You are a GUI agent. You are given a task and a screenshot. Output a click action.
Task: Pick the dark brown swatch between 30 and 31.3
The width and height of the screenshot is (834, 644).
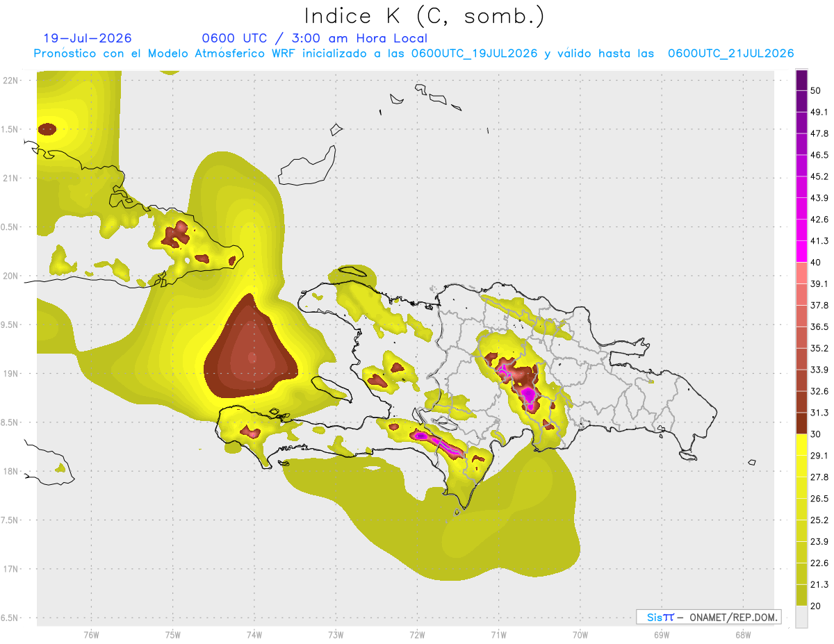coord(802,423)
